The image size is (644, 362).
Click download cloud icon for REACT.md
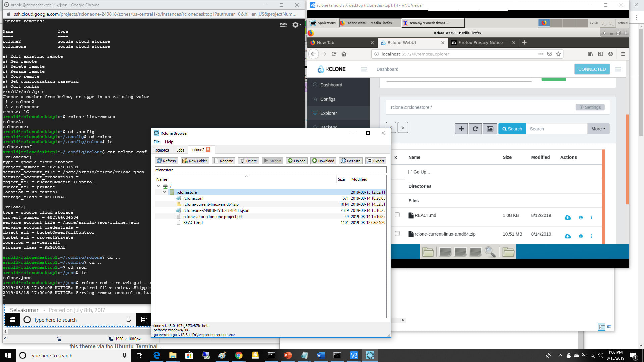[x=568, y=218]
